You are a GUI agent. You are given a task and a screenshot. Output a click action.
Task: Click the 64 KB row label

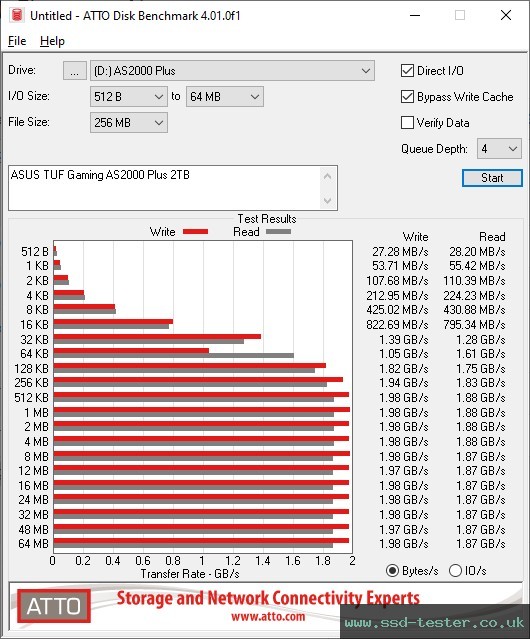[34, 354]
